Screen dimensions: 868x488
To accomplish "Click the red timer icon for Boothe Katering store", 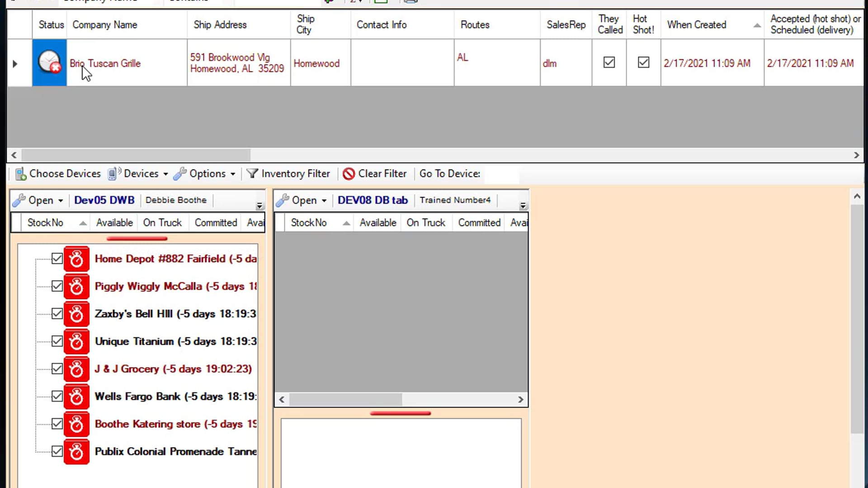I will pos(76,424).
